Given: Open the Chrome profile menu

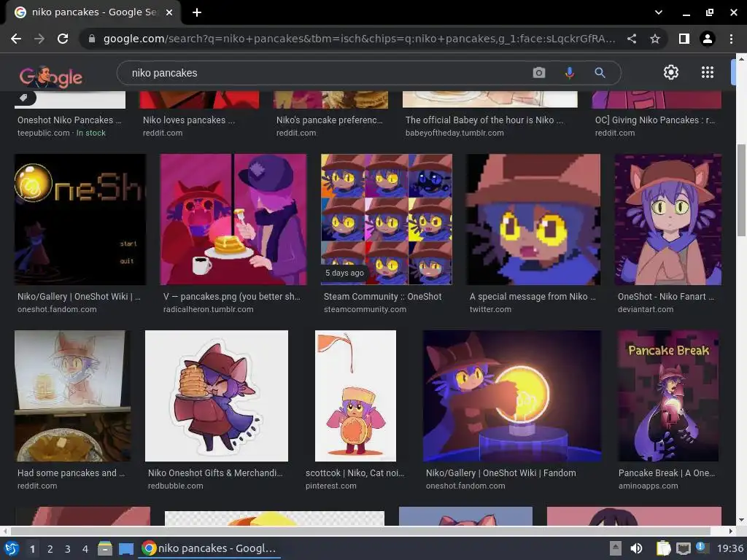Looking at the screenshot, I should pos(708,39).
